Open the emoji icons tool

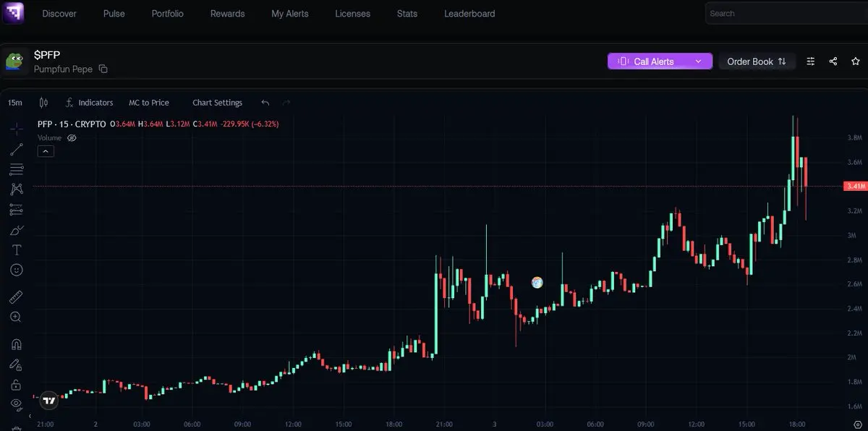click(x=17, y=270)
